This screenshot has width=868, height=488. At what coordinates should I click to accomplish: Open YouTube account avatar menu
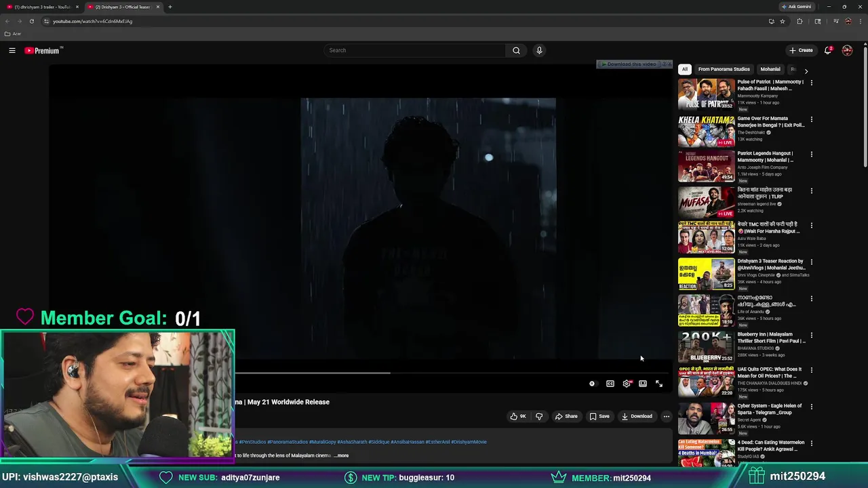(847, 50)
